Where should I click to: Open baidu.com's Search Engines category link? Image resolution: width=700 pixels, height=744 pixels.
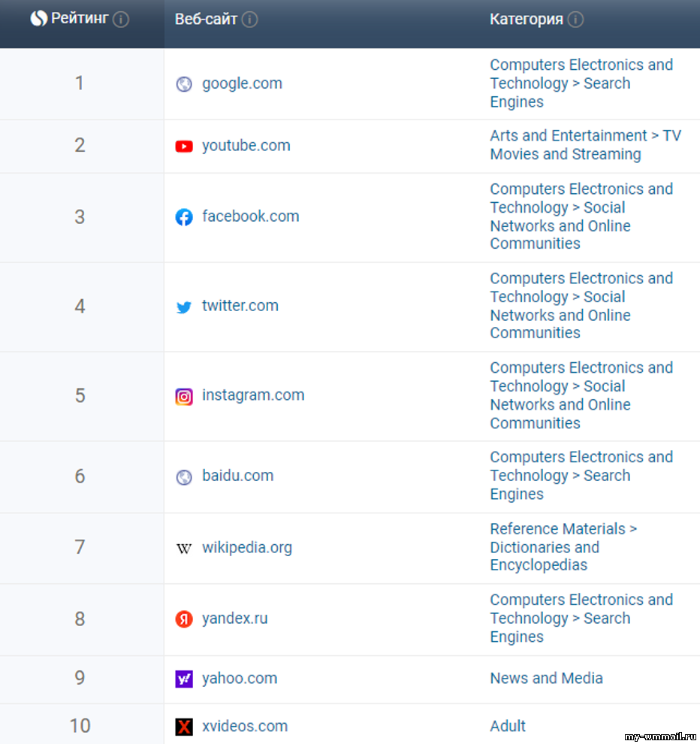[x=581, y=476]
